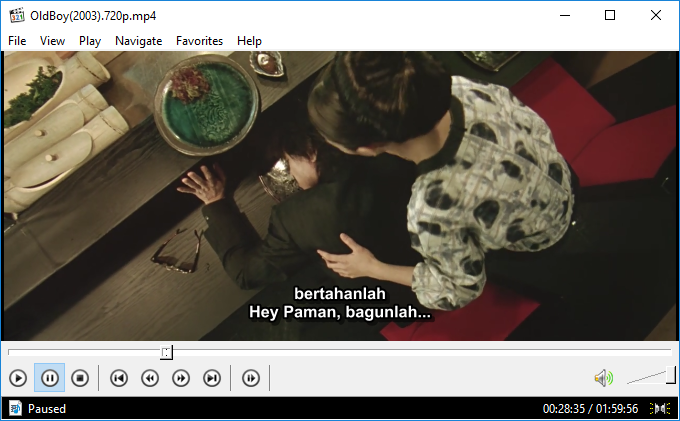Open the View menu
This screenshot has width=680, height=421.
tap(52, 41)
